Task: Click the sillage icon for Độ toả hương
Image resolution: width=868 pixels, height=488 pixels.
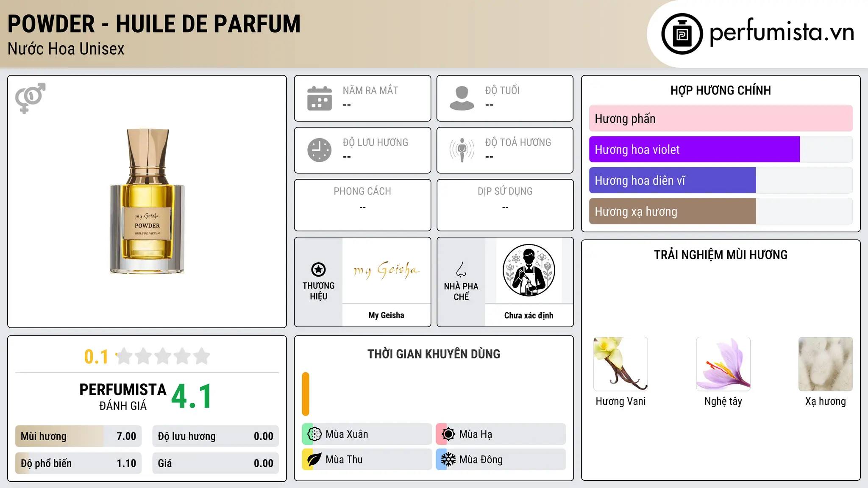Action: [x=462, y=150]
